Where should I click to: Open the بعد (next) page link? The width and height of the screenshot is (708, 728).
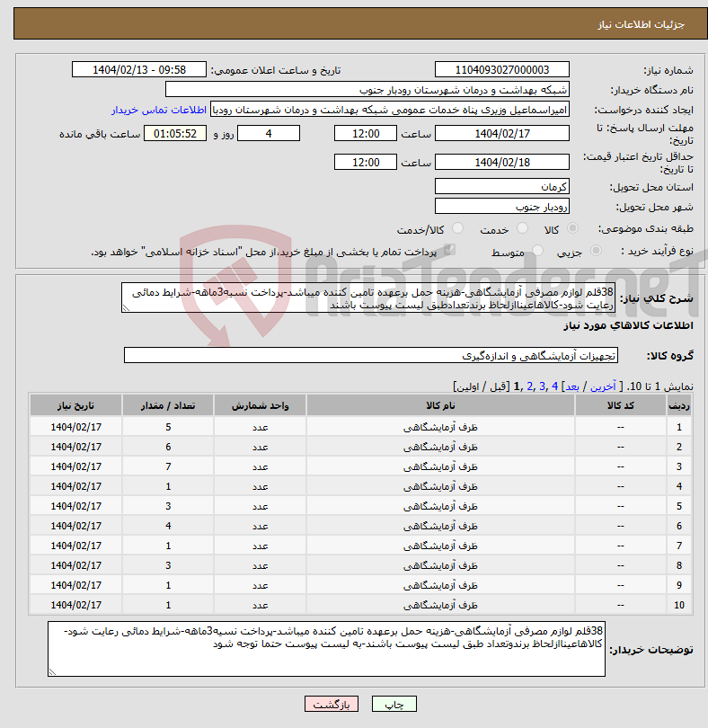coord(571,386)
